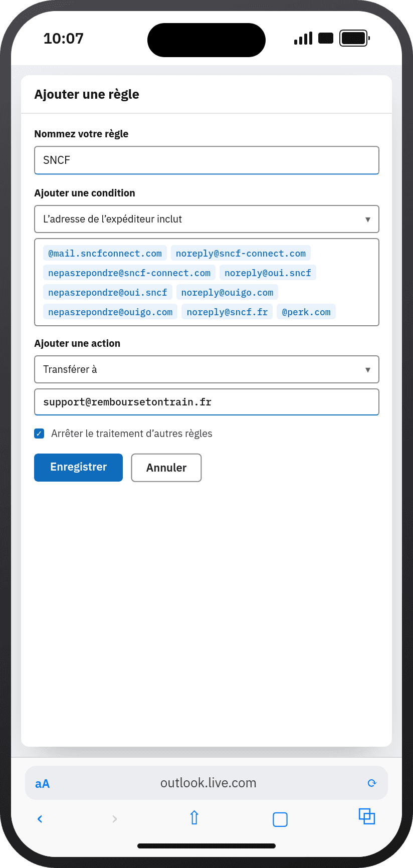Select the @perk.com tag
This screenshot has height=868, width=413.
306,312
